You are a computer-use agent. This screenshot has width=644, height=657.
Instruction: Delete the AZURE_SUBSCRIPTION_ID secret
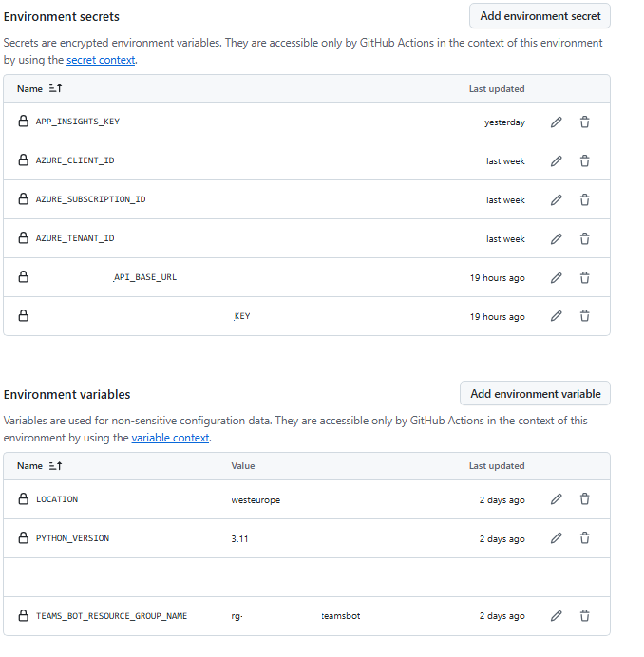point(584,200)
